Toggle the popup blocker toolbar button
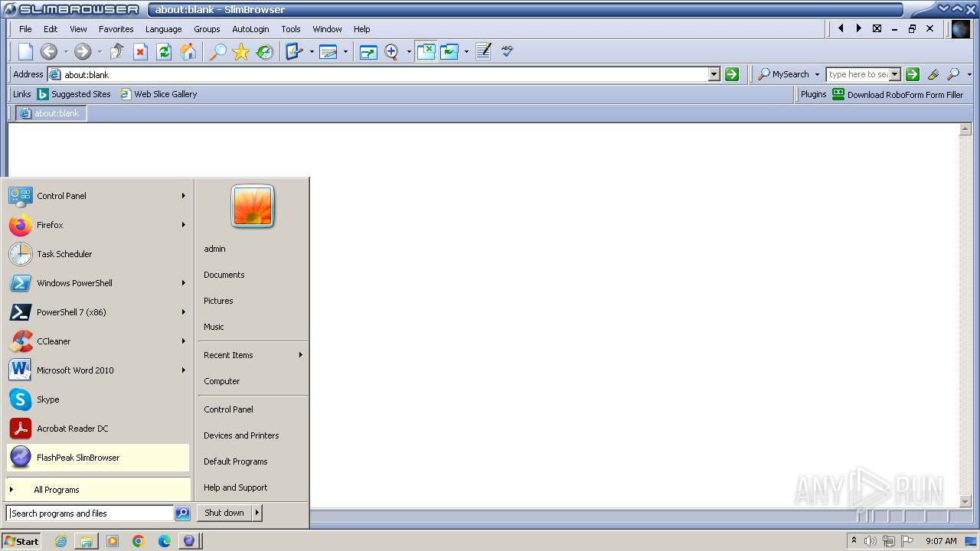The height and width of the screenshot is (551, 980). tap(426, 51)
